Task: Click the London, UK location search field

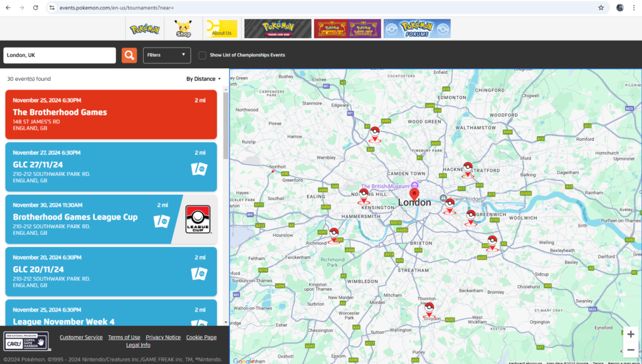Action: pos(60,55)
